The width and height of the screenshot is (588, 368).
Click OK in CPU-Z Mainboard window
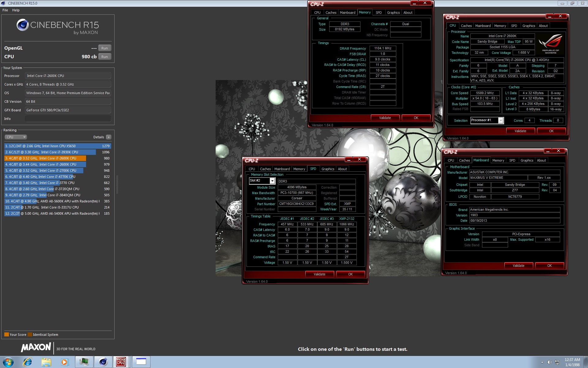[x=549, y=266]
